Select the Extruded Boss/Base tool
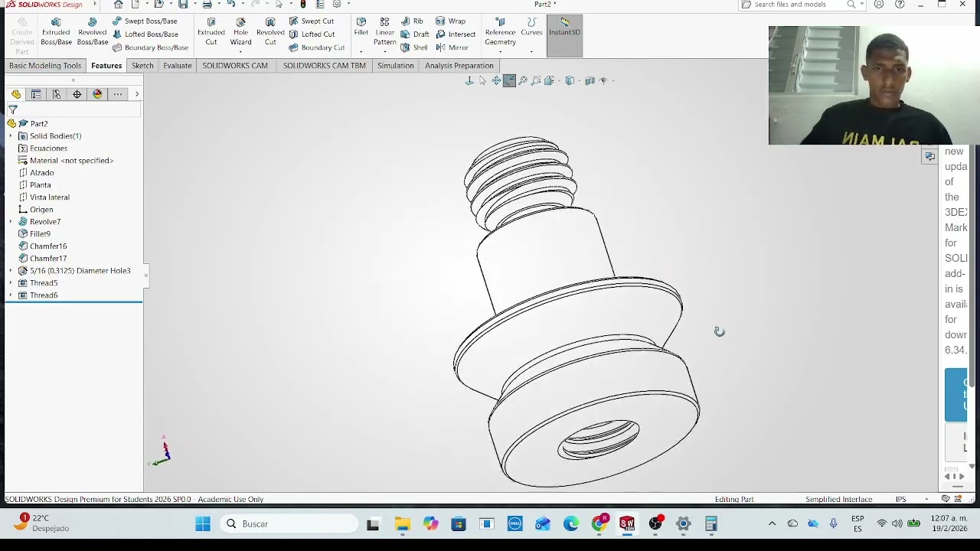Screen dimensions: 980x551 [x=56, y=31]
